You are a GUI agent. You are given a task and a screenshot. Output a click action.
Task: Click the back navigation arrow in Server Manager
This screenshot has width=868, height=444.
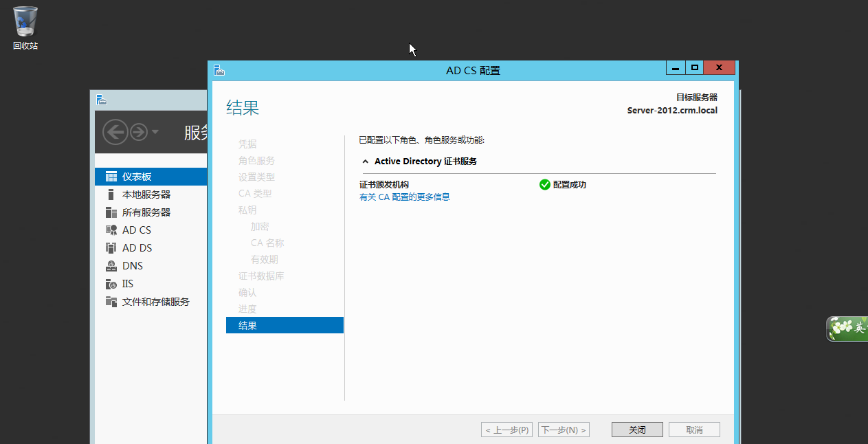pos(114,133)
